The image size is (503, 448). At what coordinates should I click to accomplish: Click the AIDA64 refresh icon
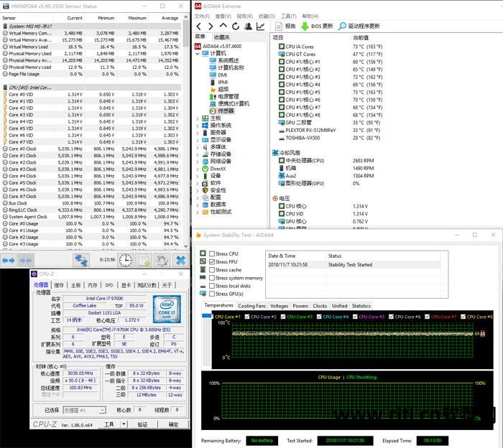tap(236, 27)
